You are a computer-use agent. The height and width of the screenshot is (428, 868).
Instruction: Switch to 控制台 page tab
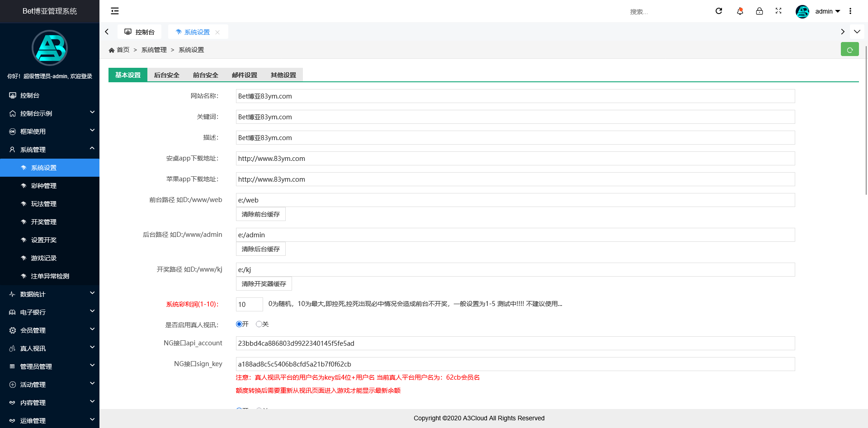coord(139,32)
